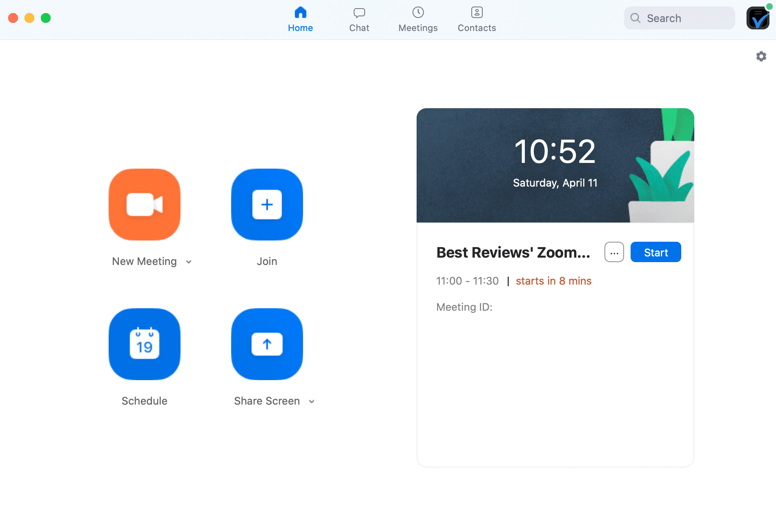Click the starts in 8 mins text
The image size is (776, 532).
[553, 281]
